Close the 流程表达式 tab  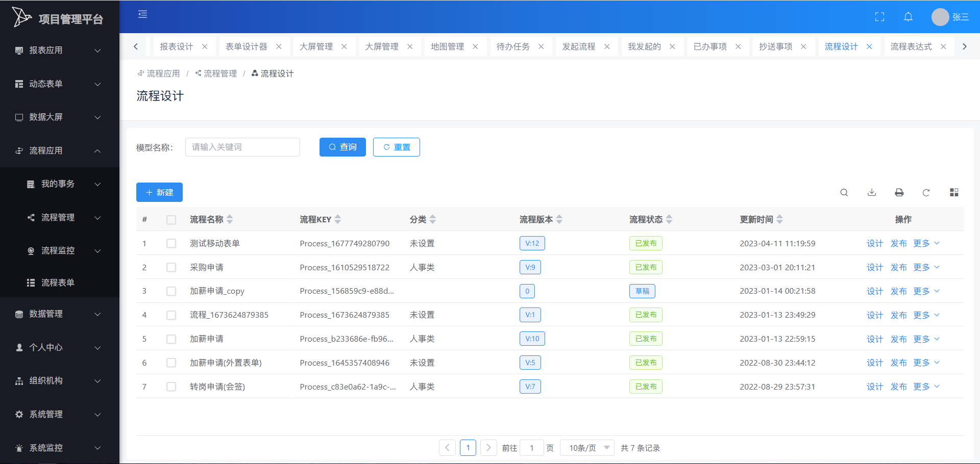point(943,46)
